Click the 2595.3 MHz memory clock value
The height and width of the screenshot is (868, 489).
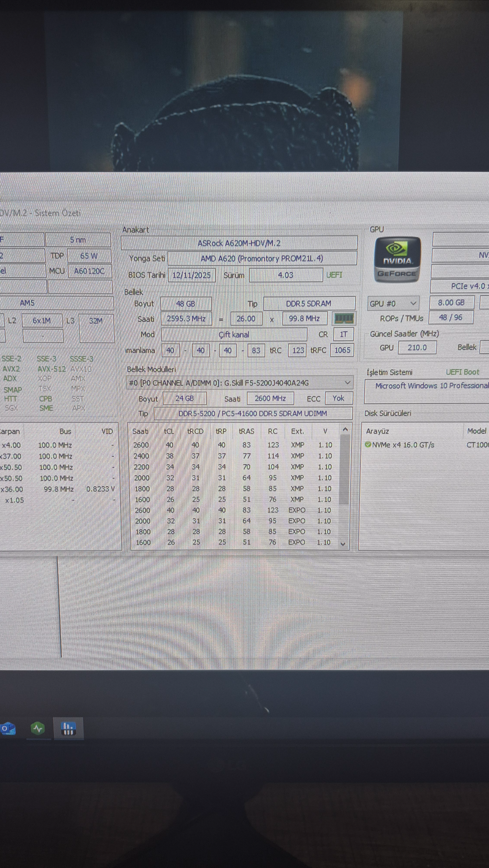tap(186, 319)
